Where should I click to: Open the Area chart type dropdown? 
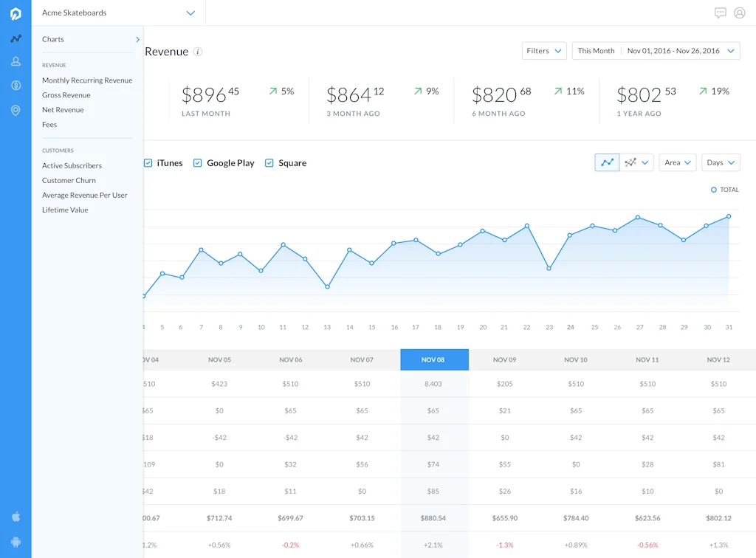click(678, 162)
